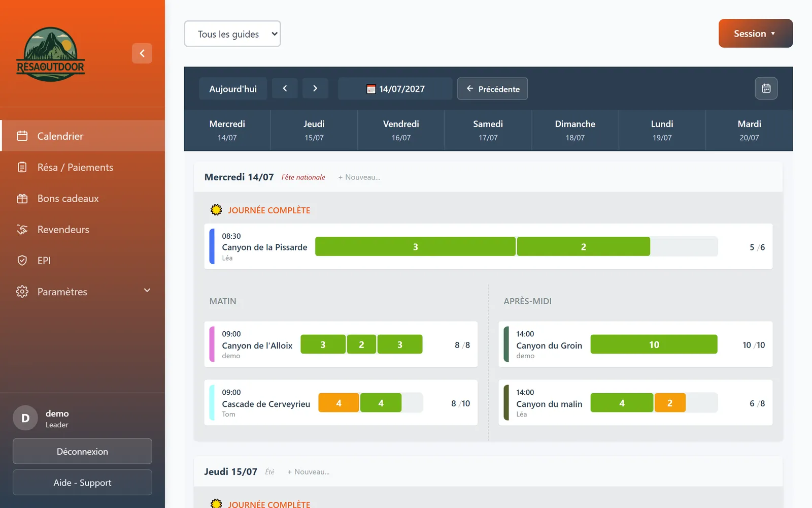Click the small calendar icon beside 14/07/2027

[x=371, y=89]
